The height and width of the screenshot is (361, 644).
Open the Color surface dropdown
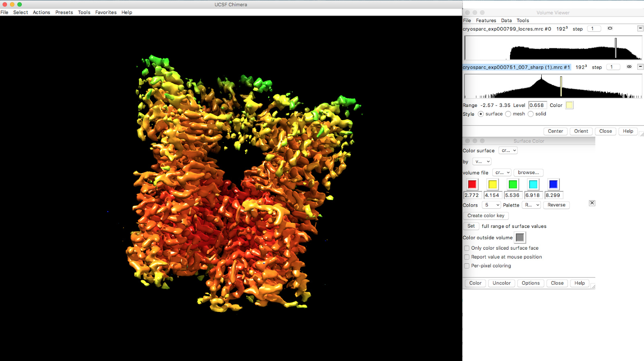[x=508, y=151]
